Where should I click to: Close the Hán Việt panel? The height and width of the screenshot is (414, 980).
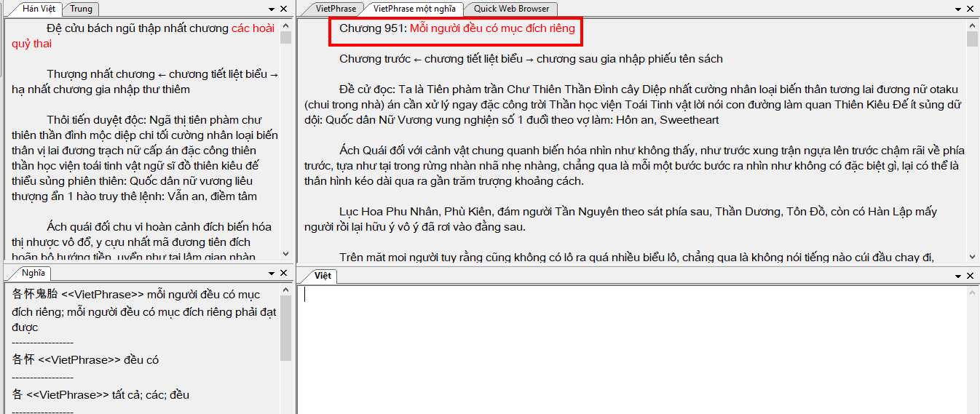(x=283, y=9)
